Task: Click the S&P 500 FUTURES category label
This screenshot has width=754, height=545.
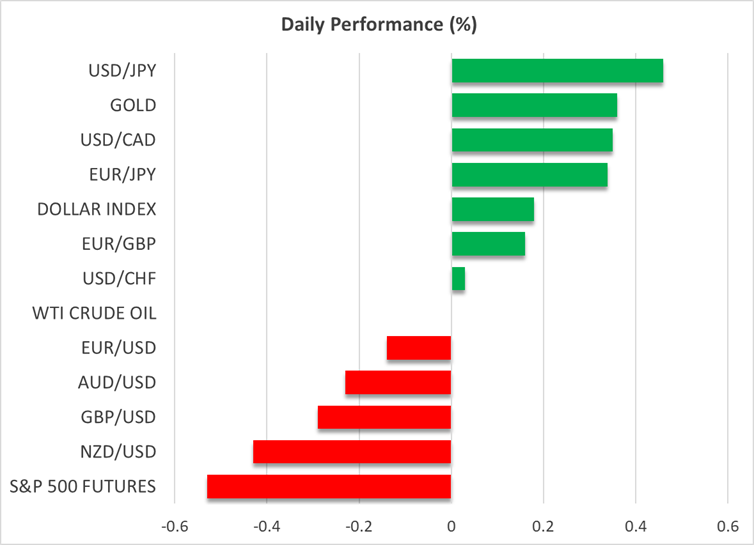Action: point(82,487)
